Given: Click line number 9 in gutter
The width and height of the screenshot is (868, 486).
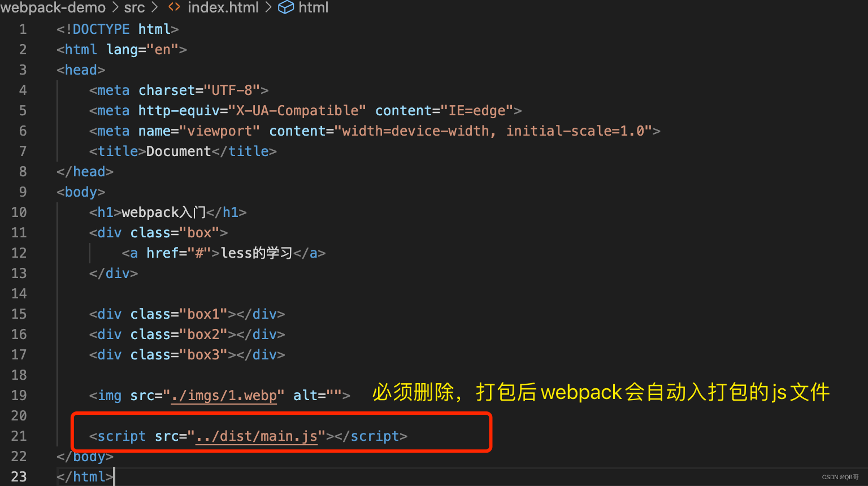Looking at the screenshot, I should (x=23, y=192).
